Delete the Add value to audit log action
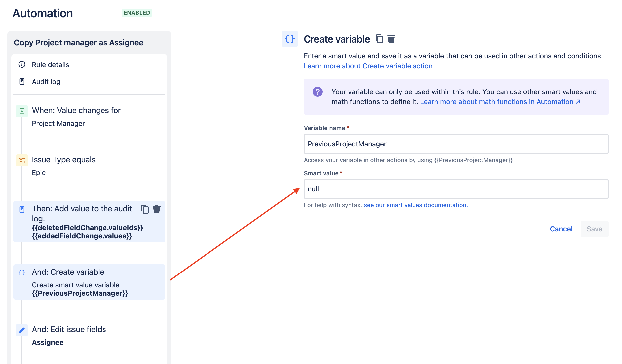 [157, 209]
